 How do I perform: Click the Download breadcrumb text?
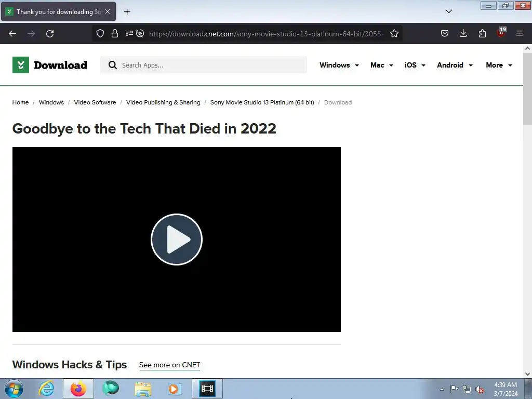point(338,102)
